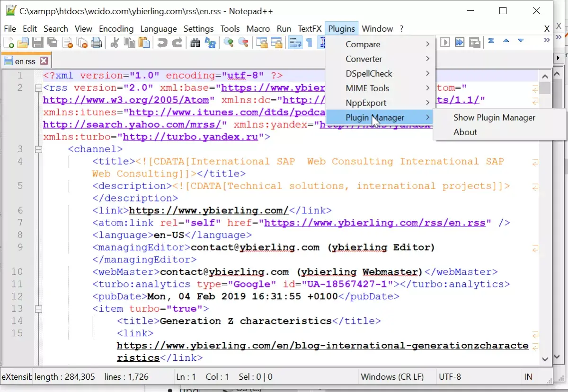Open the Search menu
This screenshot has width=568, height=392.
[x=56, y=29]
